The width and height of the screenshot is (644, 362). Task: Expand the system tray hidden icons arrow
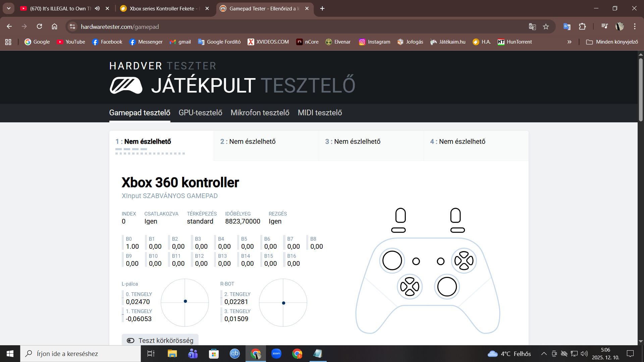coord(544,354)
